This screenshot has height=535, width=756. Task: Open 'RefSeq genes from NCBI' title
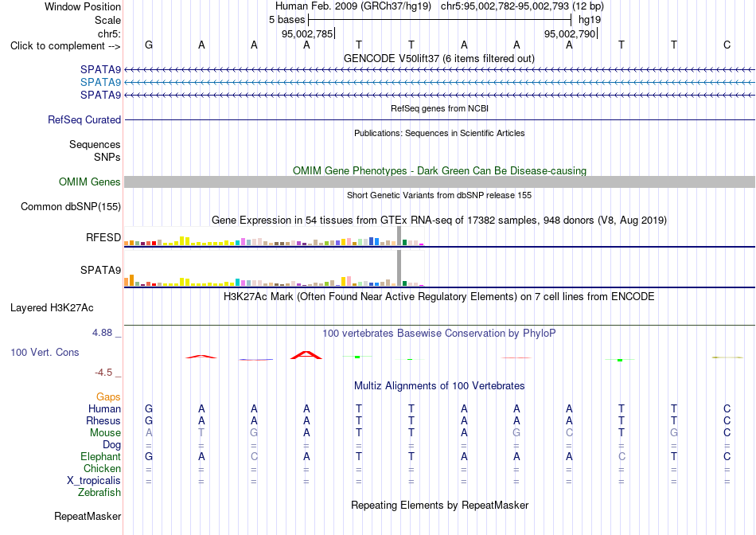pos(439,108)
